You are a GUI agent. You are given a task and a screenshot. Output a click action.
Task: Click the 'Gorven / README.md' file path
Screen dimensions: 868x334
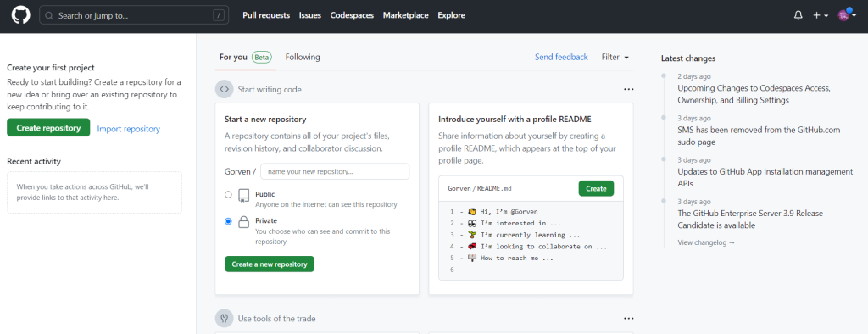[480, 188]
